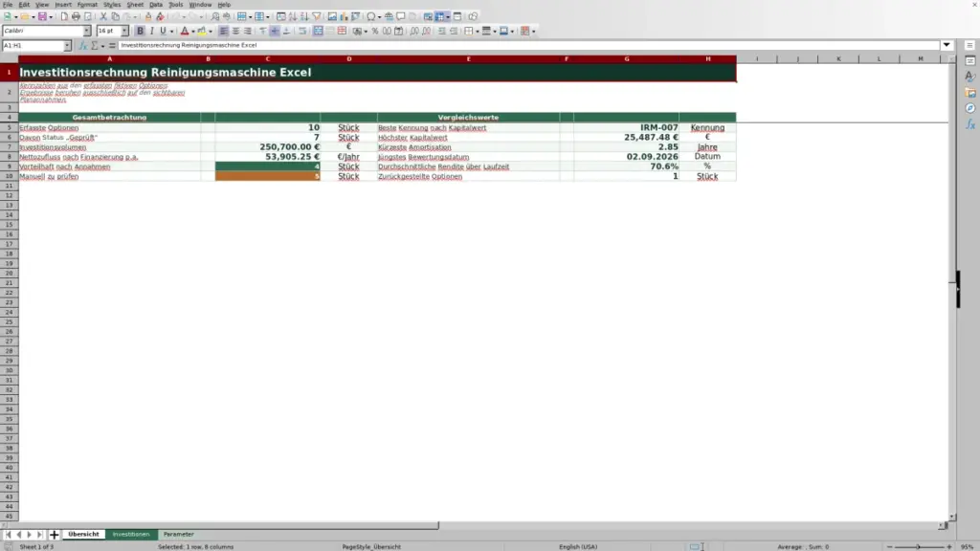Click the Print icon in the toolbar
980x551 pixels.
(x=76, y=17)
